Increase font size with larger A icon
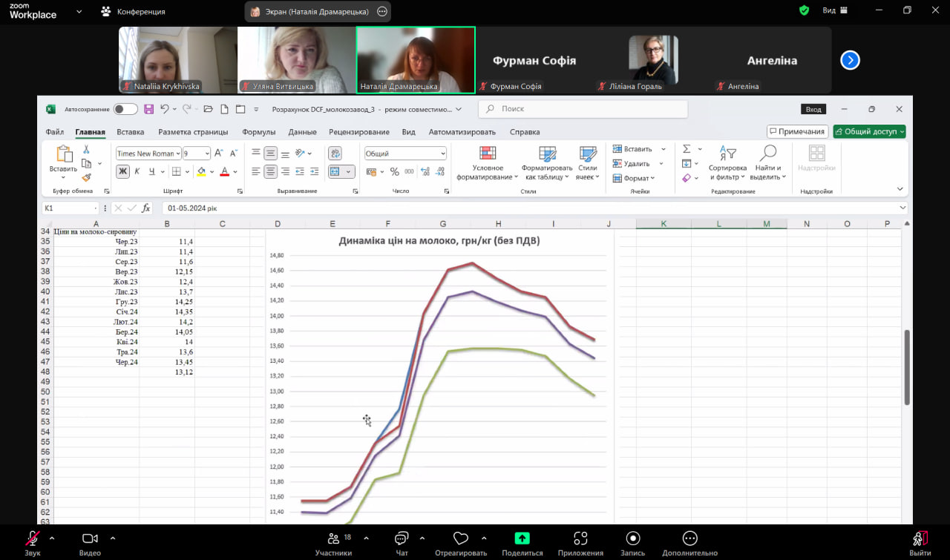This screenshot has height=560, width=950. pyautogui.click(x=219, y=154)
